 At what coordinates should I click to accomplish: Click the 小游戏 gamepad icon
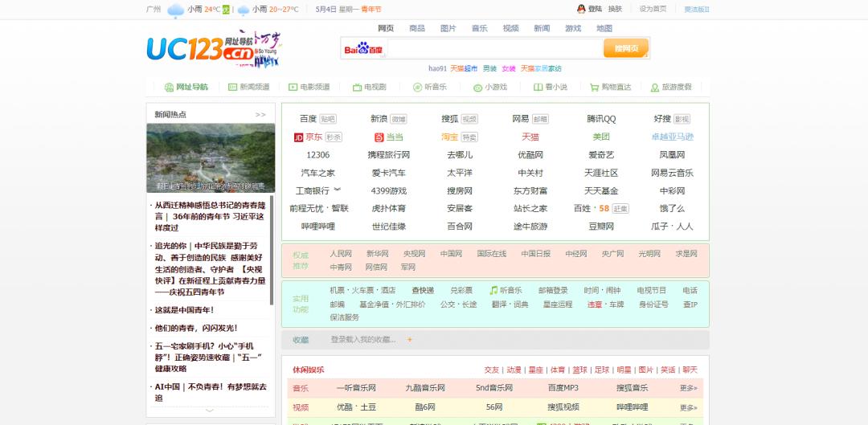point(477,88)
